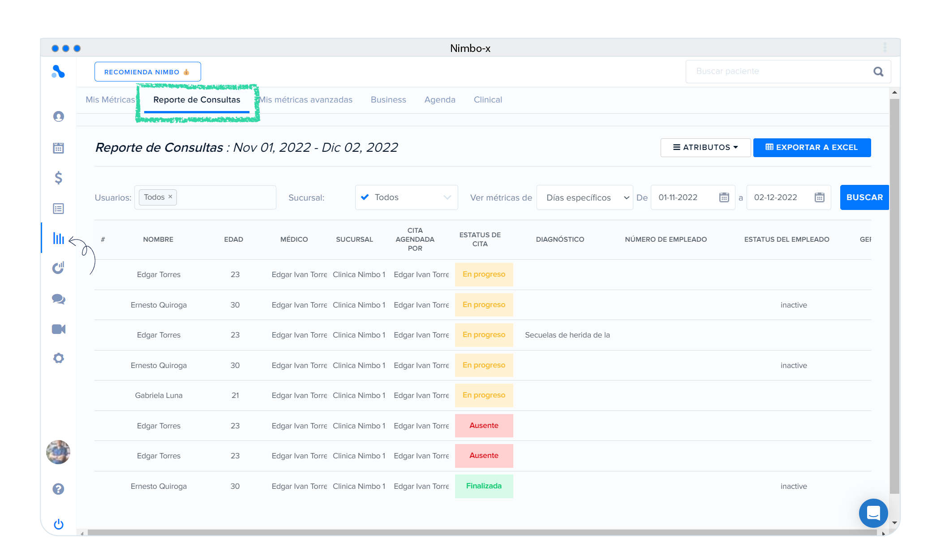Switch to Mis métricas avanzadas tab
Viewport: 941px width, 560px height.
(x=306, y=100)
